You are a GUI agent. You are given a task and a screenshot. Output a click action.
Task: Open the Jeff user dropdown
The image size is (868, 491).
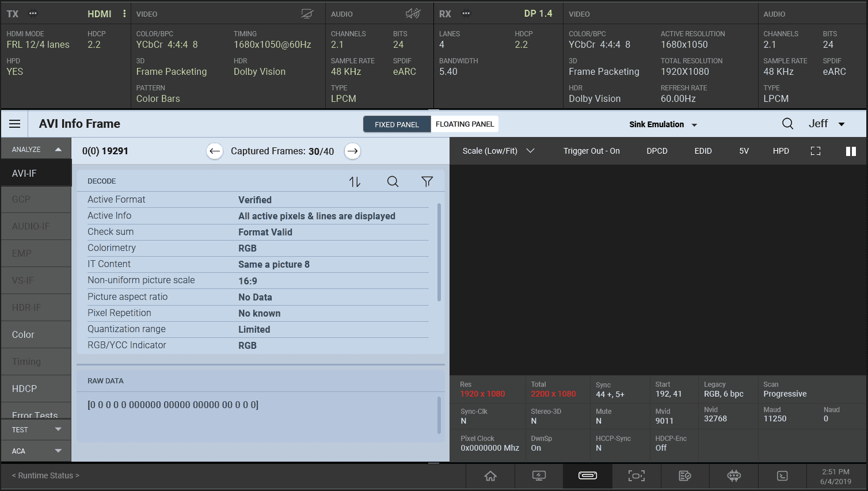[827, 124]
